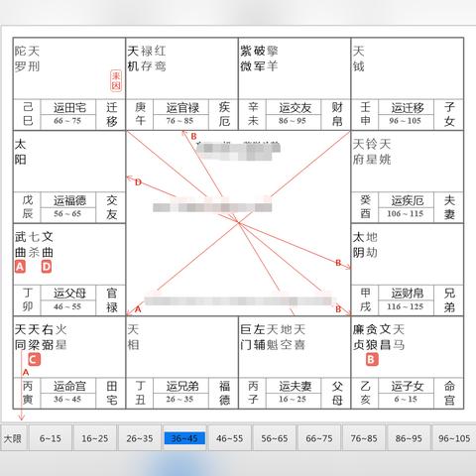Select the 76~85 decade tab
Image resolution: width=476 pixels, height=476 pixels.
[x=364, y=438]
